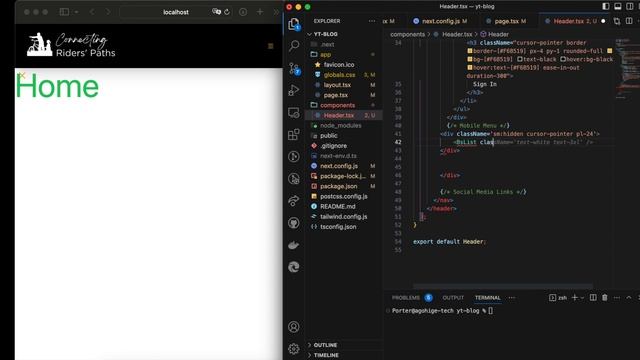
Task: Maximize the terminal panel with the chevron up
Action: point(629,298)
